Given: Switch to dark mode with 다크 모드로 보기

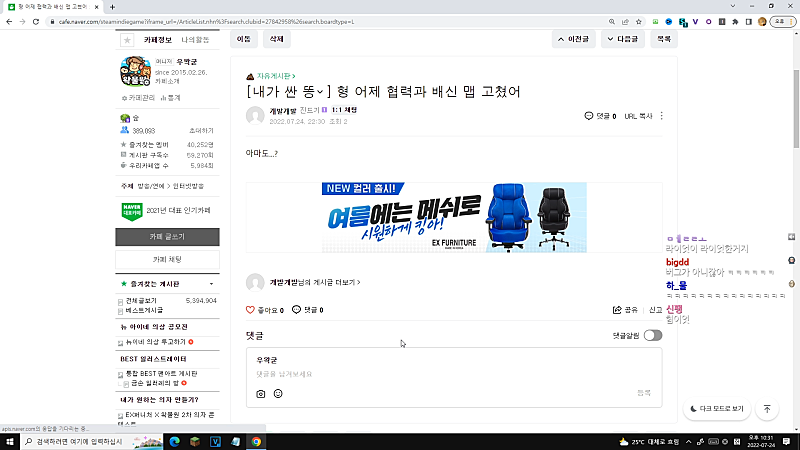Looking at the screenshot, I should [717, 409].
